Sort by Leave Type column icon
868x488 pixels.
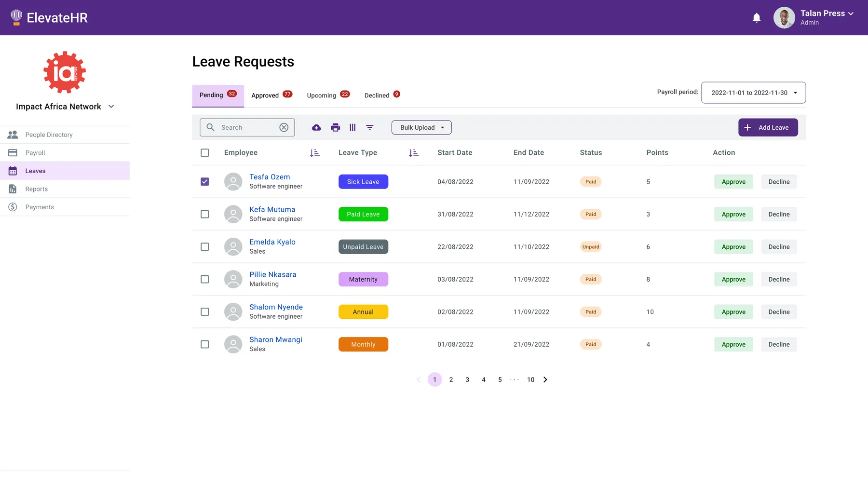[414, 153]
